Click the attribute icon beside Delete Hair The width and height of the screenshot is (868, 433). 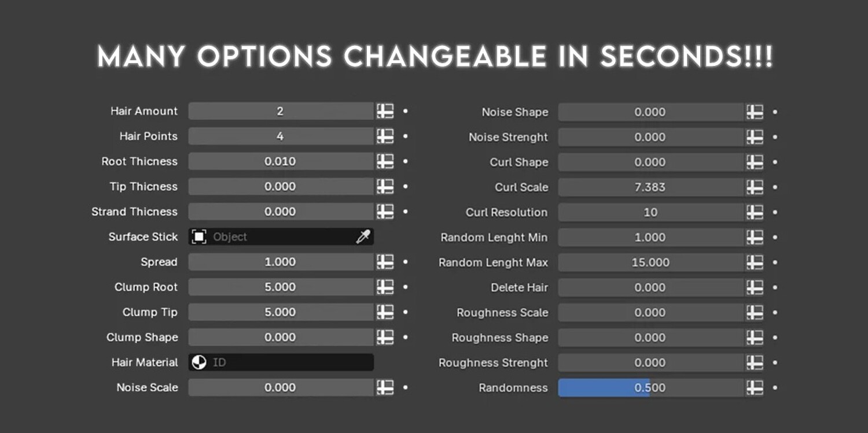tap(755, 287)
